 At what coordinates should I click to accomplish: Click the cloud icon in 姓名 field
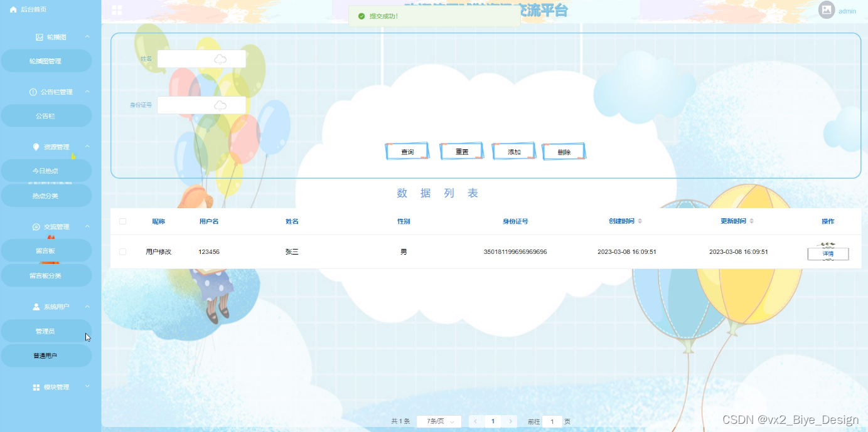pyautogui.click(x=220, y=59)
